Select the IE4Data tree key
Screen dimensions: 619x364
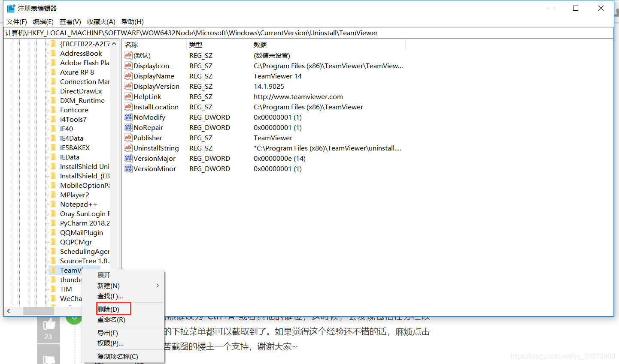click(x=72, y=138)
